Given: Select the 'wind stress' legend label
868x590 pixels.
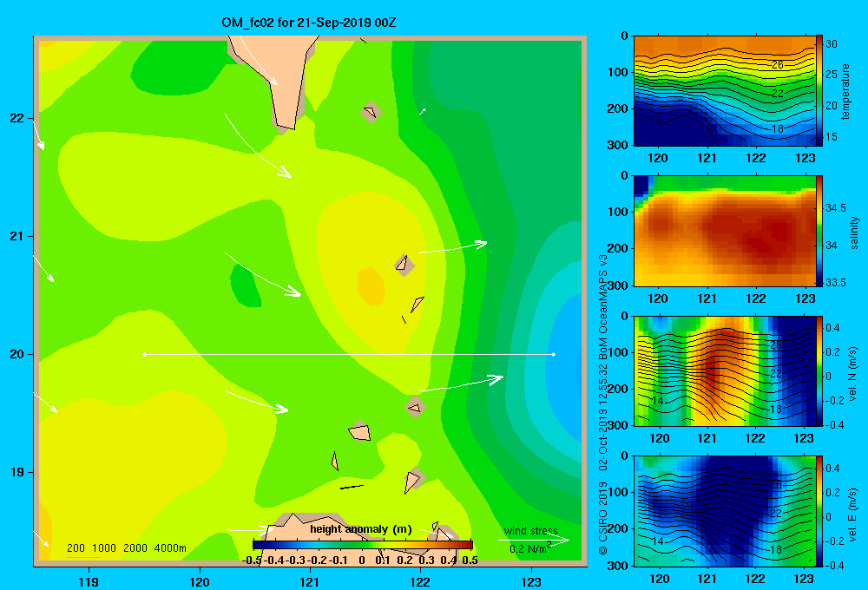Looking at the screenshot, I should click(531, 531).
